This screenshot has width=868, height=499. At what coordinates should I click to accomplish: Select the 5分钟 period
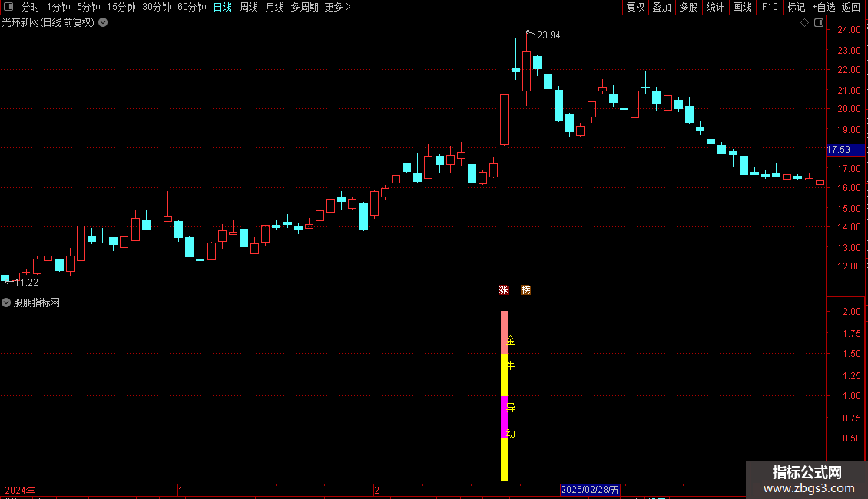click(88, 7)
